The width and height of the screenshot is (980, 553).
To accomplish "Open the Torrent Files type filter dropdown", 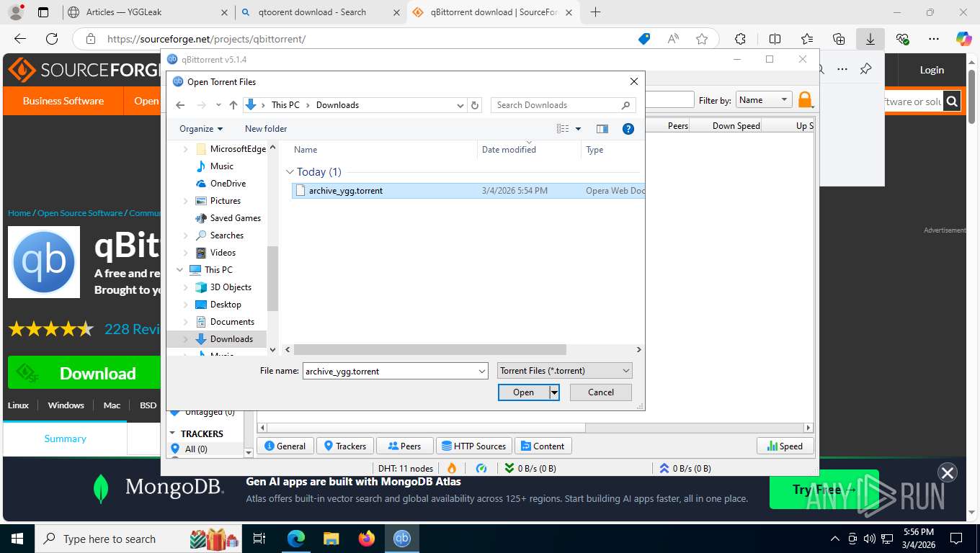I will click(x=565, y=371).
